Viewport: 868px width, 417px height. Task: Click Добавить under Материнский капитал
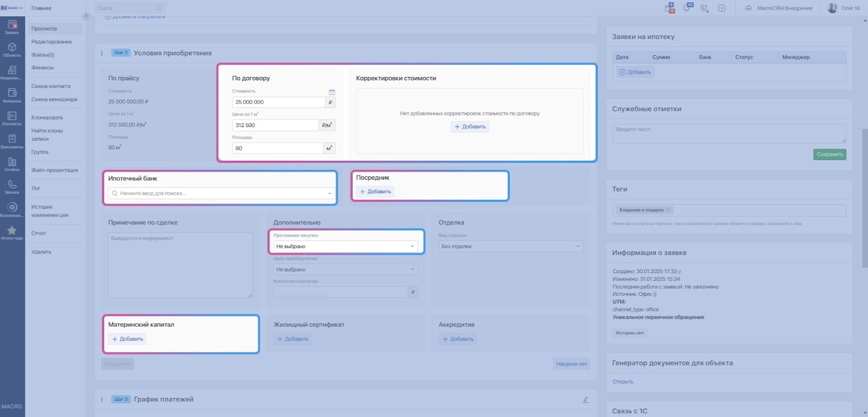point(127,339)
